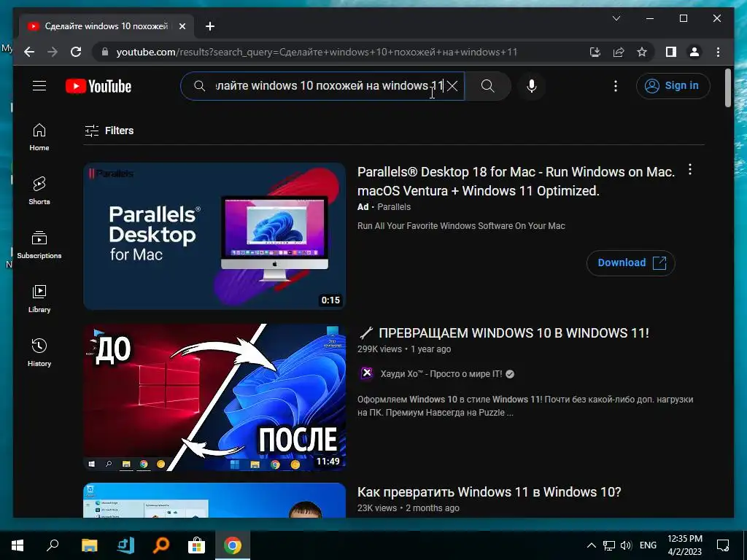Image resolution: width=747 pixels, height=560 pixels.
Task: Open video Как превратить Windows 11 в Windows 10
Action: 489,492
